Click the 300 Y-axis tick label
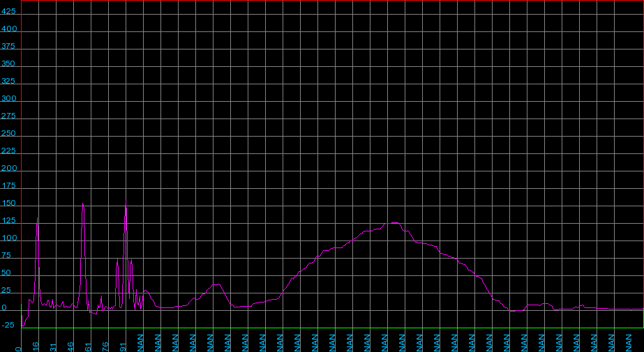 pyautogui.click(x=8, y=99)
